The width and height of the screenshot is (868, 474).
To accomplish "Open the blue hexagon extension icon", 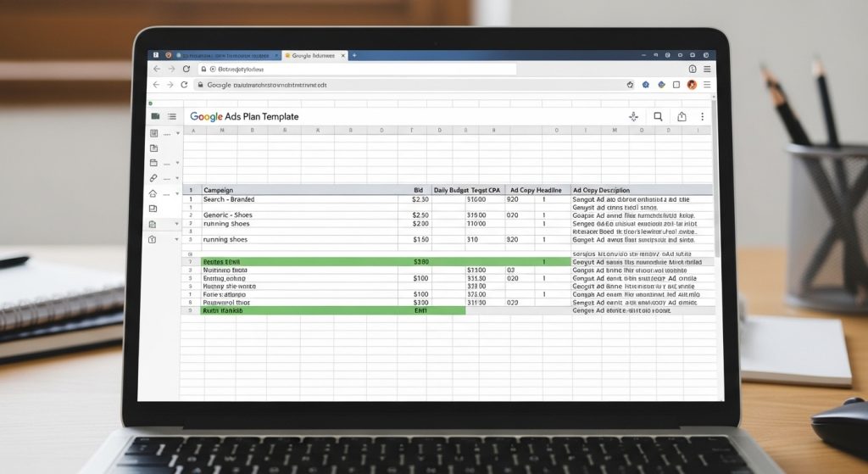I will click(x=645, y=85).
